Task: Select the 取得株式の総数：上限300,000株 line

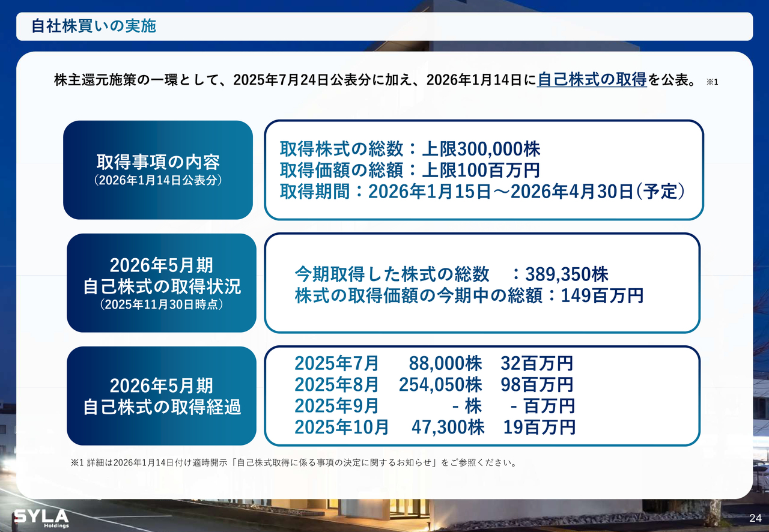Action: click(410, 149)
